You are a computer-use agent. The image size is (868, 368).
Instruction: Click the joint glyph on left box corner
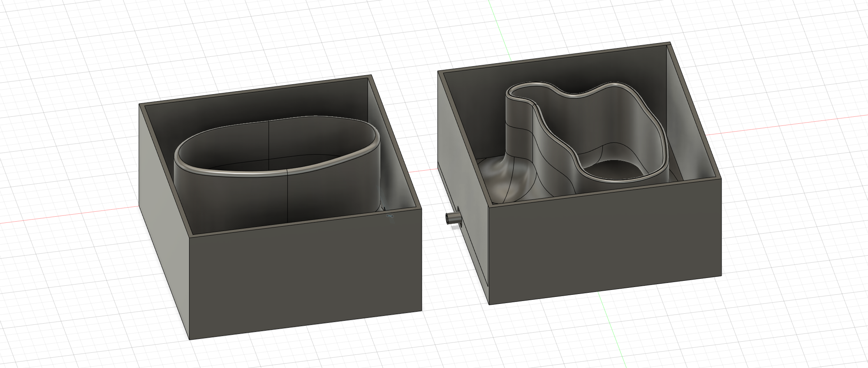[390, 216]
